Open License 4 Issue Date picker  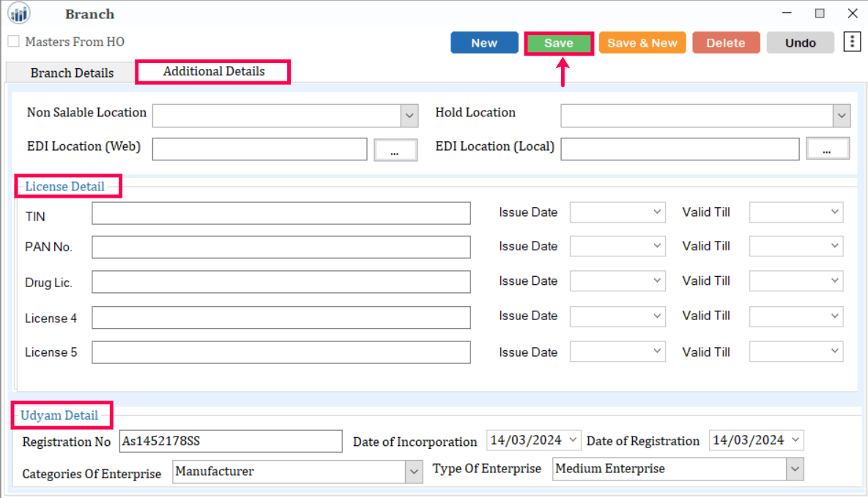[656, 316]
